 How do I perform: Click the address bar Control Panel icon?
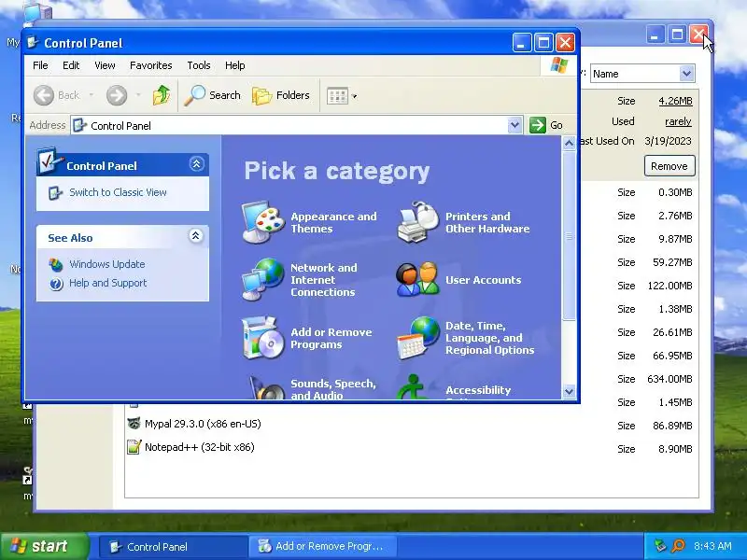(x=79, y=125)
